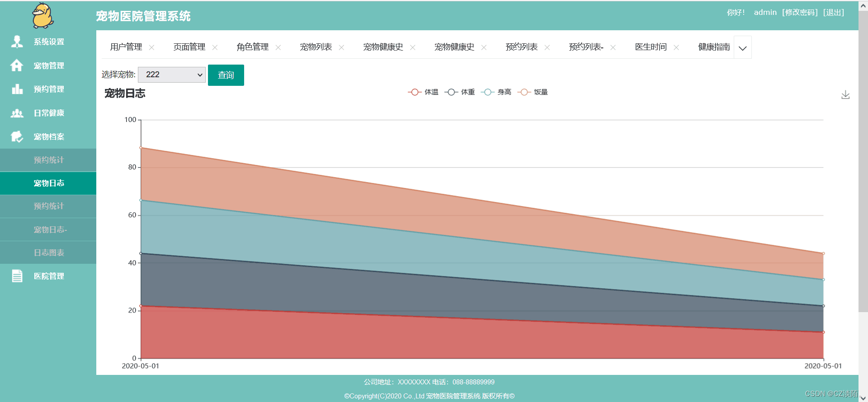
Task: Expand the 日常健康 sidebar menu
Action: tap(48, 113)
